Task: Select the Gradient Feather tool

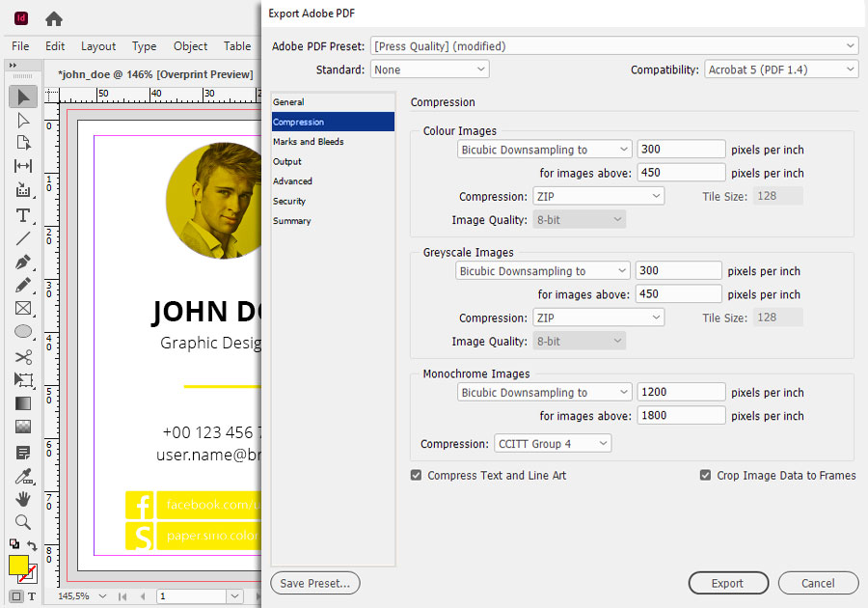Action: 23,427
